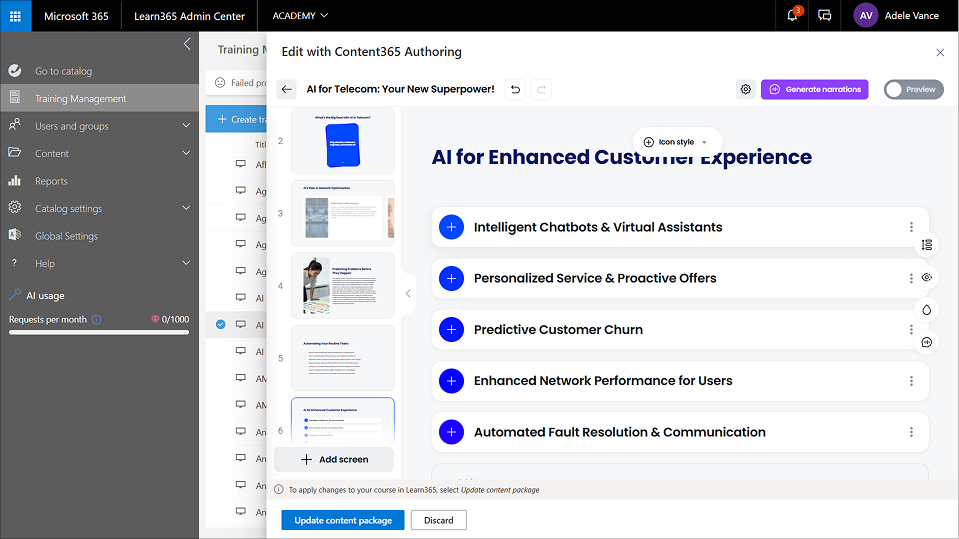
Task: Open authoring settings gear icon
Action: (x=745, y=89)
